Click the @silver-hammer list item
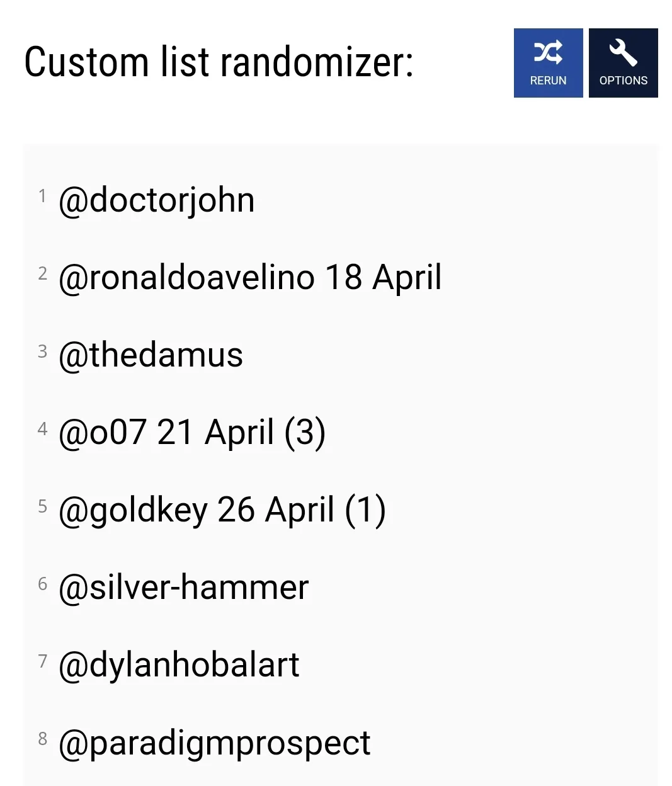Image resolution: width=672 pixels, height=786 pixels. point(183,588)
